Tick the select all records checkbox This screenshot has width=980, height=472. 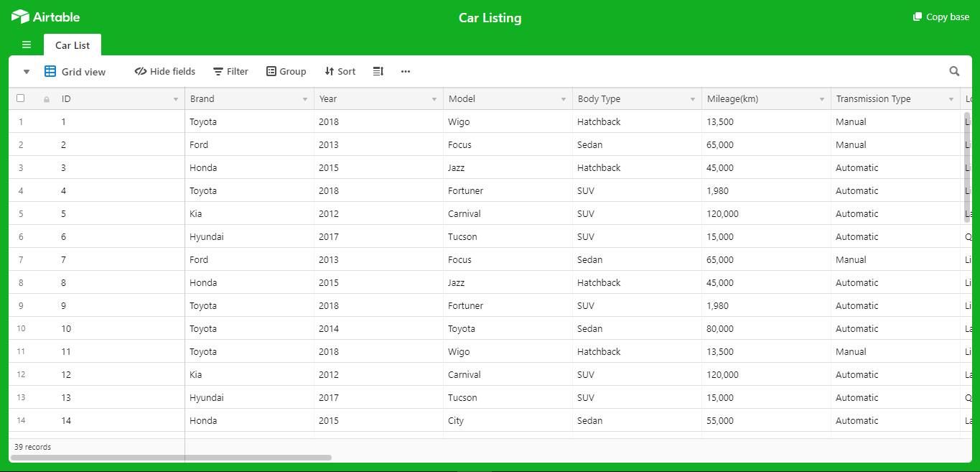point(20,98)
